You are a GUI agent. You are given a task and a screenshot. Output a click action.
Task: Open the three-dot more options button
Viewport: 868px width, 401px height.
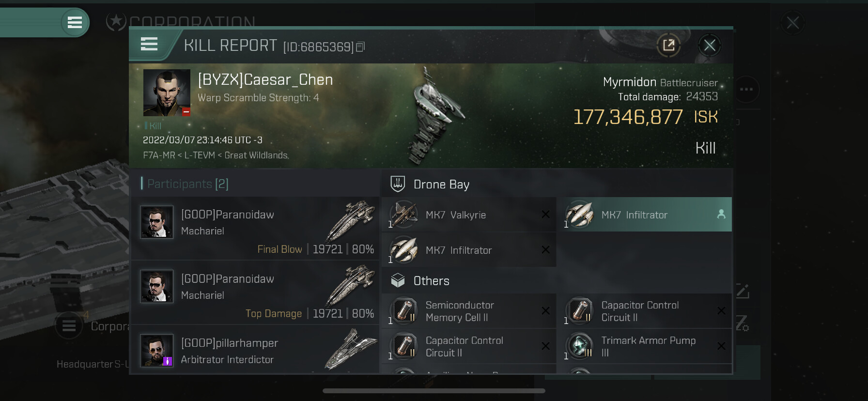[746, 89]
